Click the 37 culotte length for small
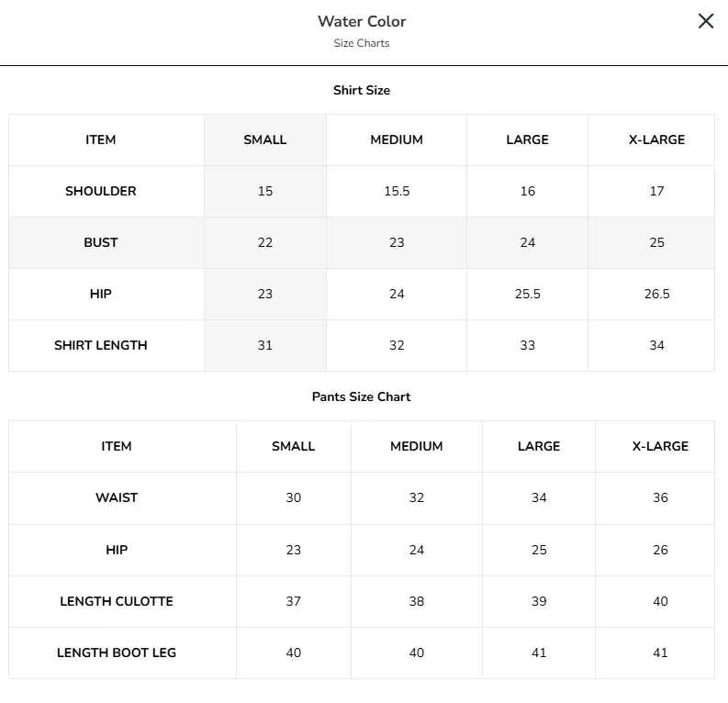This screenshot has width=728, height=703. click(x=293, y=601)
